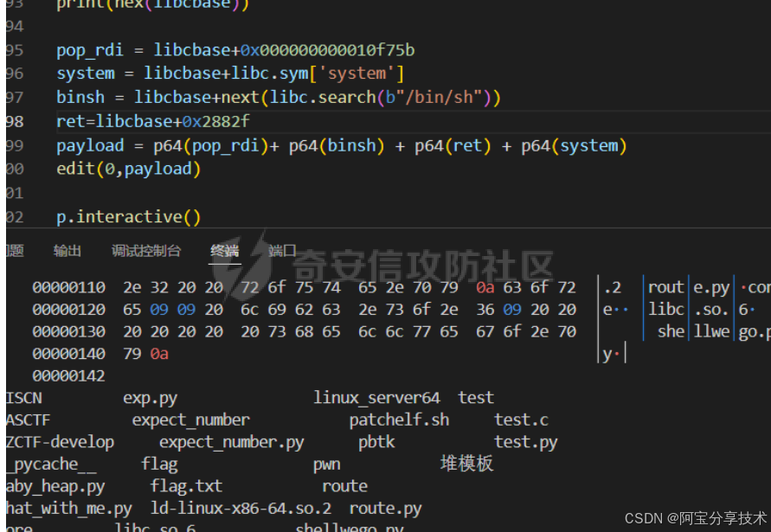Click test.c in terminal listing
This screenshot has width=771, height=532.
pos(521,420)
